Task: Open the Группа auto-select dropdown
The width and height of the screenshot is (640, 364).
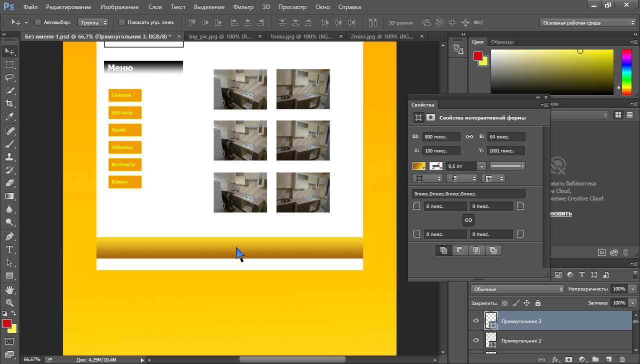Action: [93, 22]
